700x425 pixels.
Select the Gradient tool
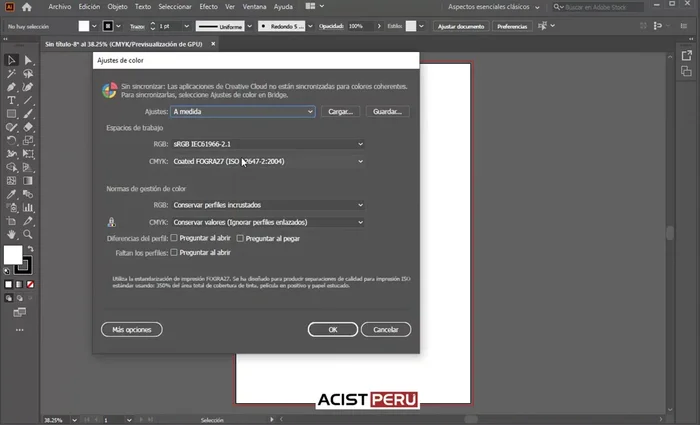pos(28,181)
